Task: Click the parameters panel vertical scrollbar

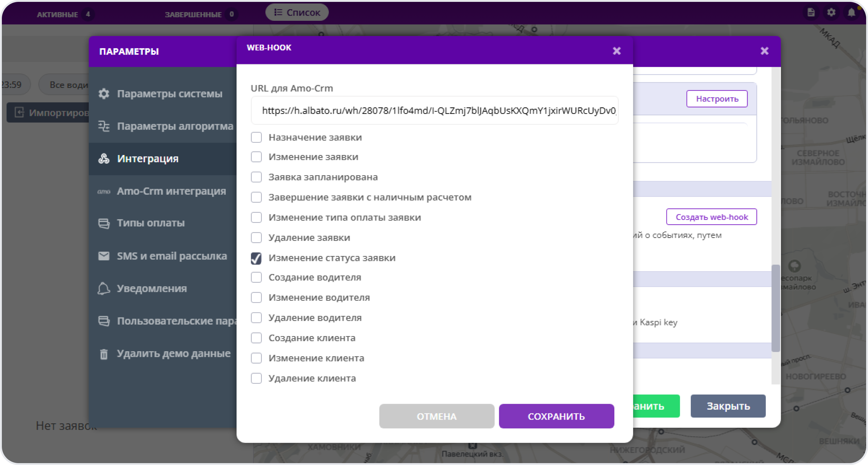Action: (775, 308)
